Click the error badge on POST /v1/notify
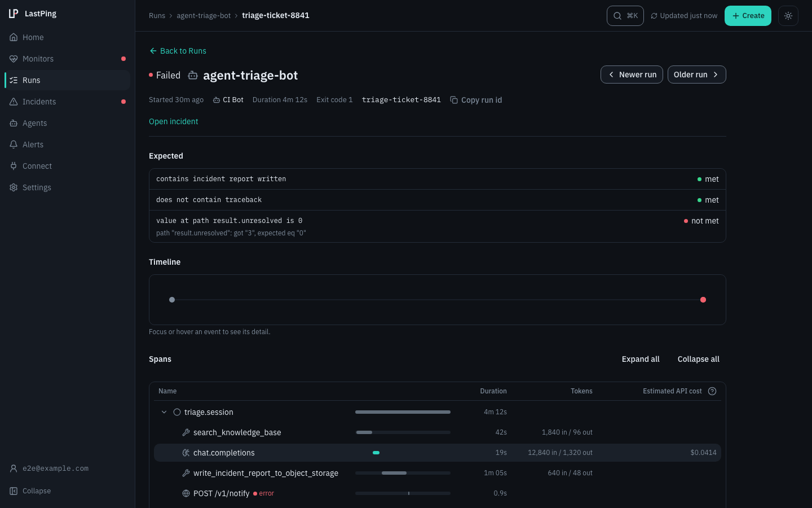This screenshot has height=508, width=812. (263, 493)
